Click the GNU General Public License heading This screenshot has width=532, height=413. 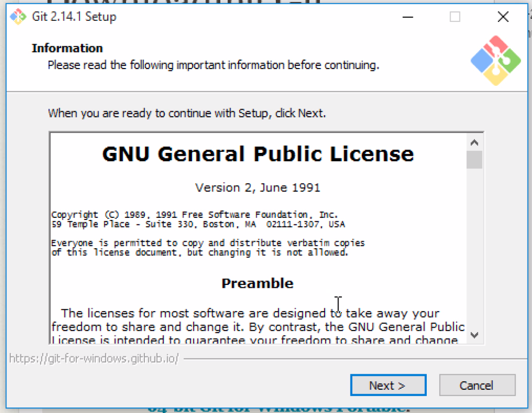tap(258, 154)
